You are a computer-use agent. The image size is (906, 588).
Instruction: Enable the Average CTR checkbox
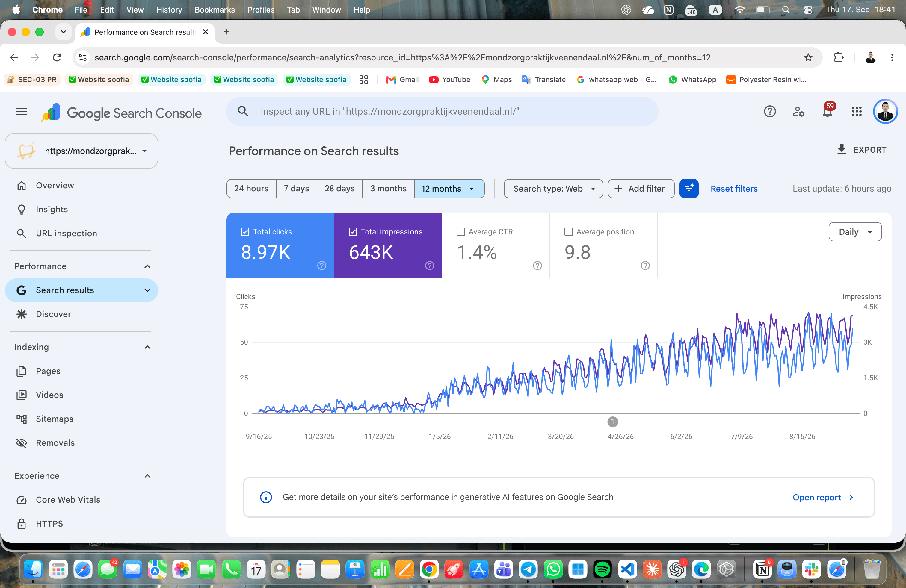(460, 232)
